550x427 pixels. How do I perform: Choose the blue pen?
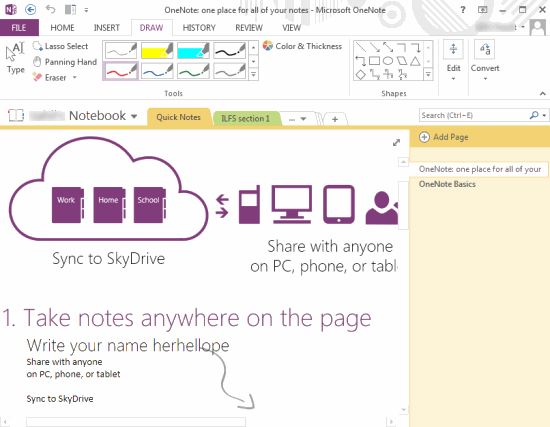pyautogui.click(x=157, y=71)
